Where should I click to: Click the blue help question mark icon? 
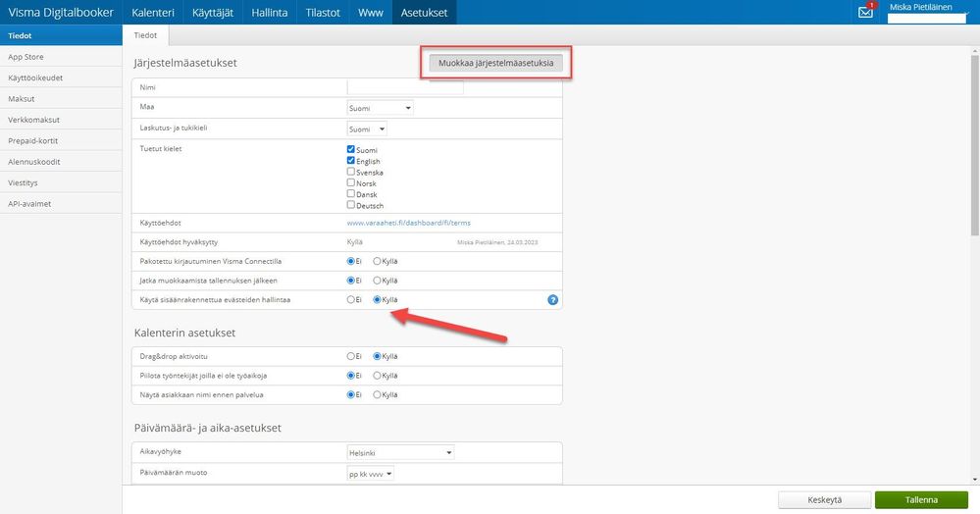(552, 299)
